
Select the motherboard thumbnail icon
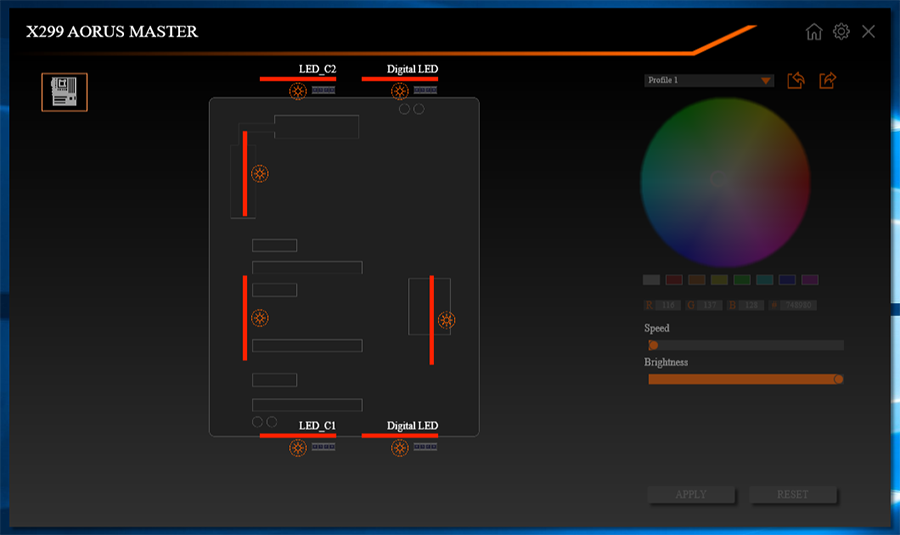64,92
